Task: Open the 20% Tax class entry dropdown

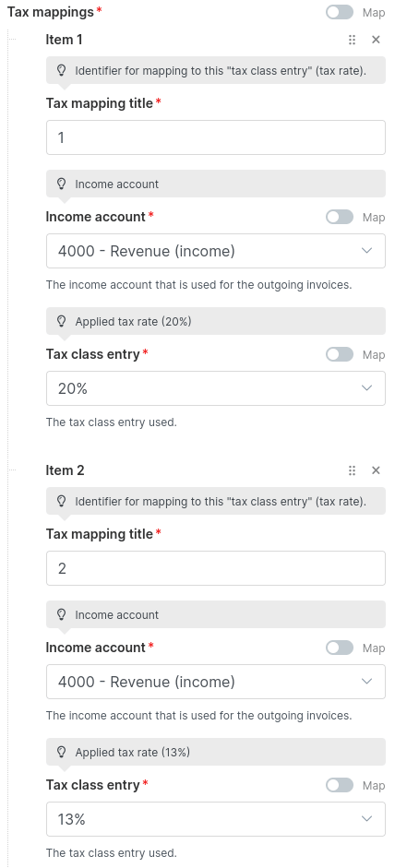Action: [216, 388]
